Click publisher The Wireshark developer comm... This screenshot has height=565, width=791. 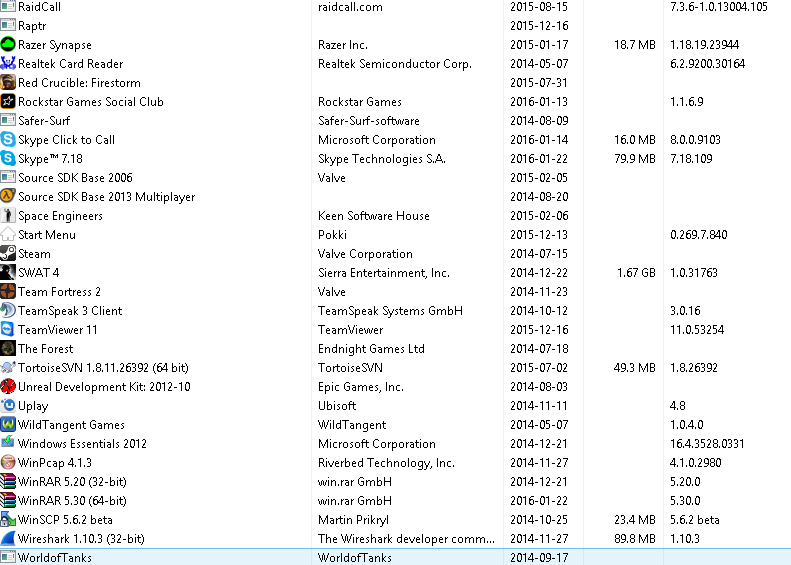406,539
